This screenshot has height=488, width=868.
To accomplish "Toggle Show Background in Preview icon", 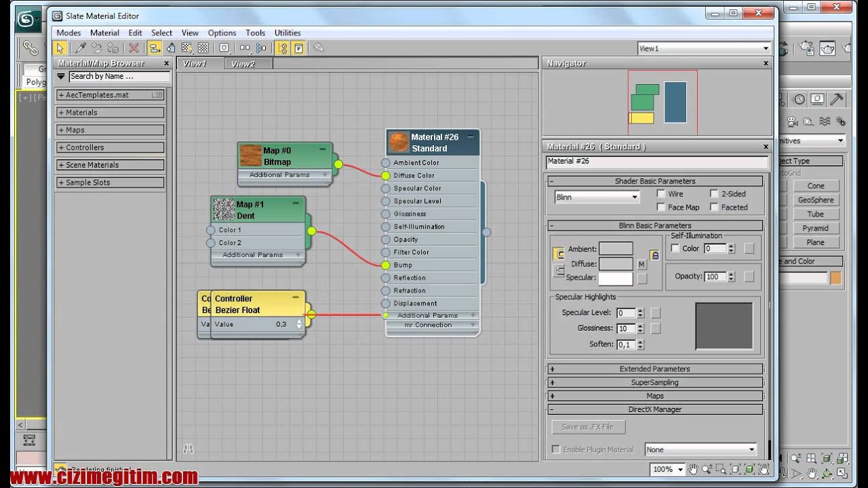I will point(203,48).
